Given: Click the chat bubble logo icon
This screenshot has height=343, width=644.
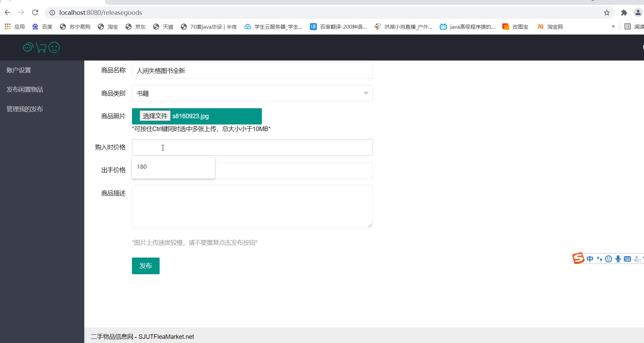Looking at the screenshot, I should 28,47.
